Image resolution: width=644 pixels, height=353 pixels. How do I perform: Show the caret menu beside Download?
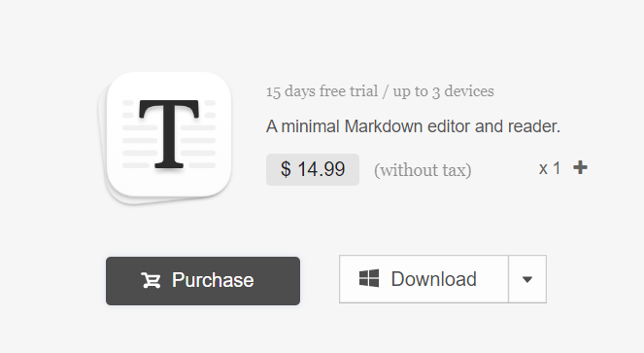pyautogui.click(x=527, y=279)
